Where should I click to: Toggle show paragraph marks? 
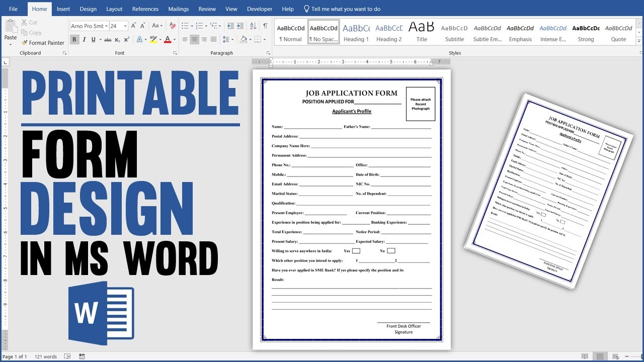click(x=265, y=26)
